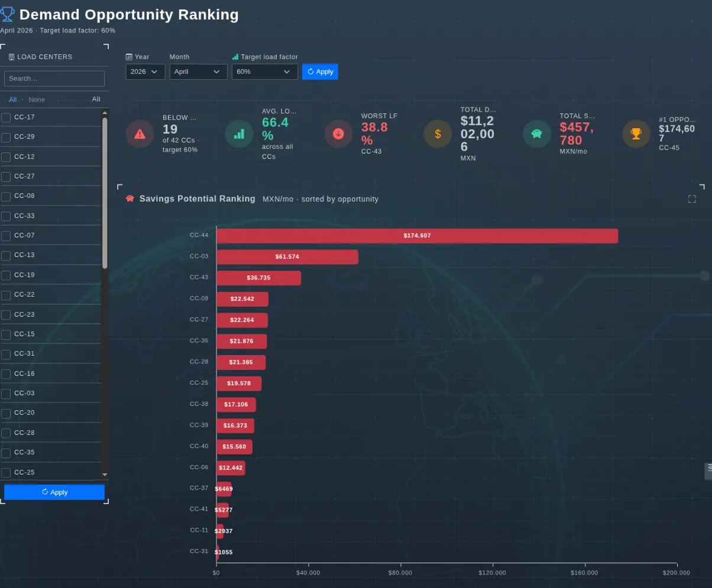The height and width of the screenshot is (588, 712).
Task: Click the CC-36 bar showing $21.876
Action: pos(241,342)
